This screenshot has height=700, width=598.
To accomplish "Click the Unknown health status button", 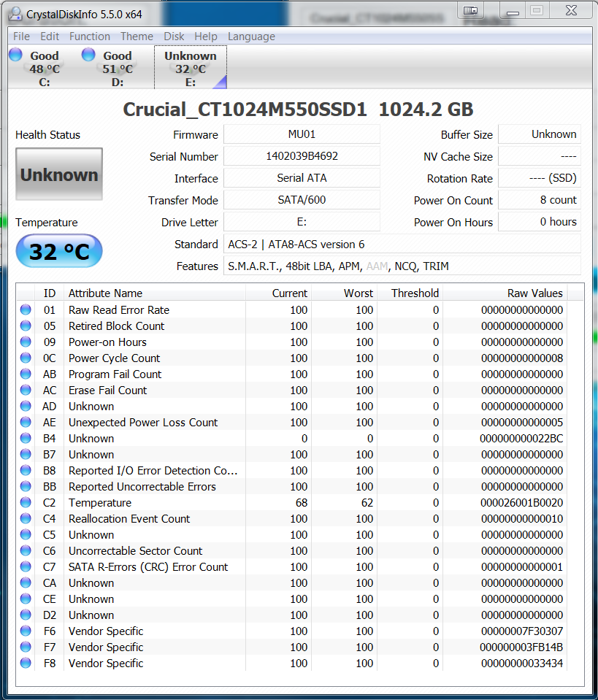I will (x=59, y=174).
